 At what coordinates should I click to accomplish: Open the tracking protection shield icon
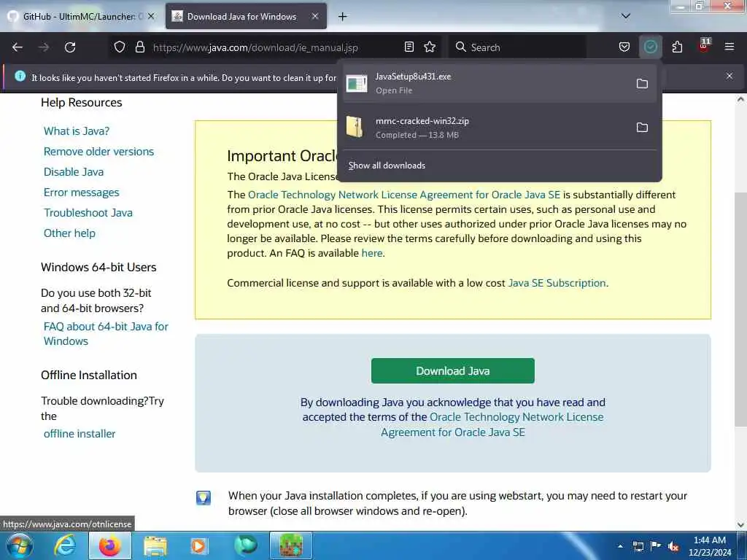(120, 47)
